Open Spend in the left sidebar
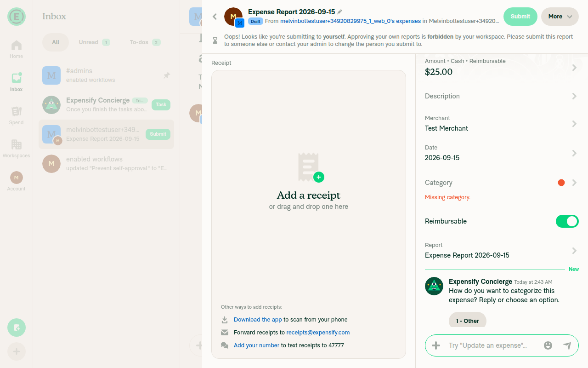Image resolution: width=588 pixels, height=368 pixels. tap(17, 115)
